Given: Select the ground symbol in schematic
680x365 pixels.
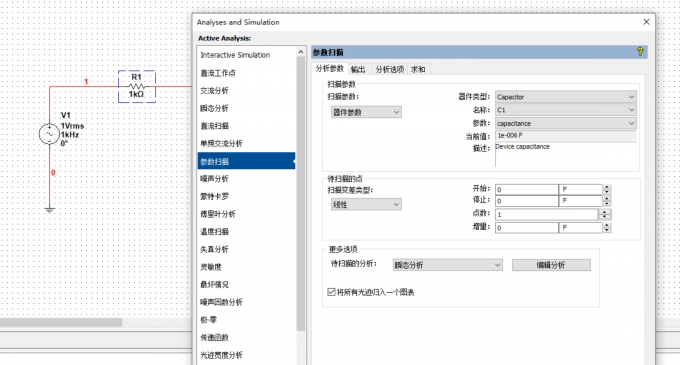Looking at the screenshot, I should [x=49, y=210].
